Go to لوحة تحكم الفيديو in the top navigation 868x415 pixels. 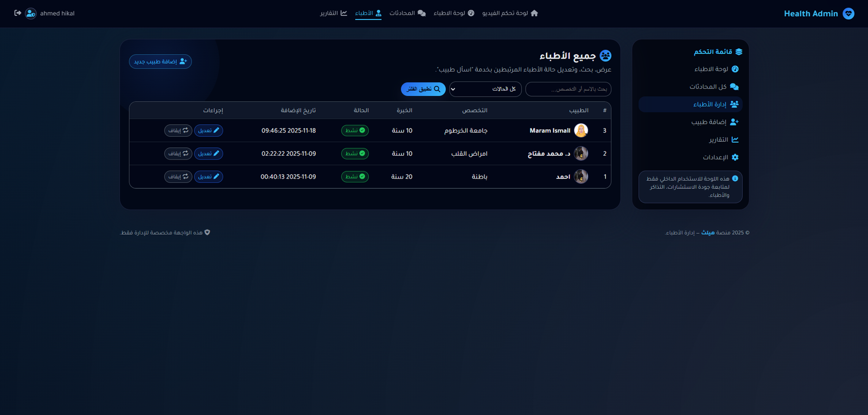click(510, 13)
